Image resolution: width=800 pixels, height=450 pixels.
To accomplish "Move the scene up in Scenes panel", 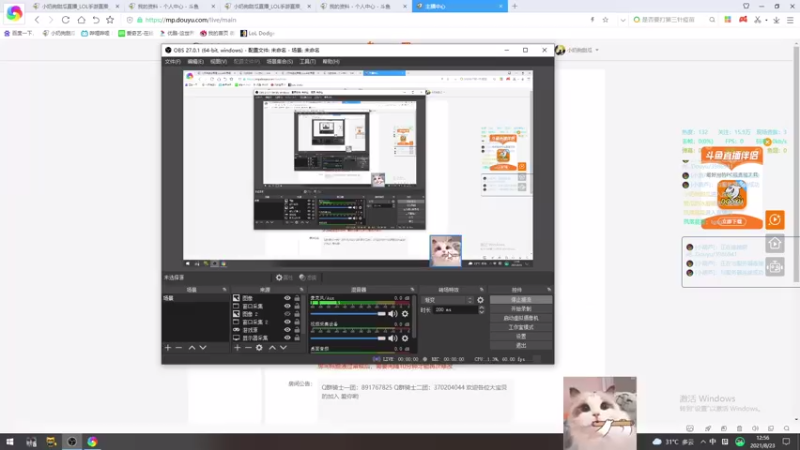I will click(192, 347).
